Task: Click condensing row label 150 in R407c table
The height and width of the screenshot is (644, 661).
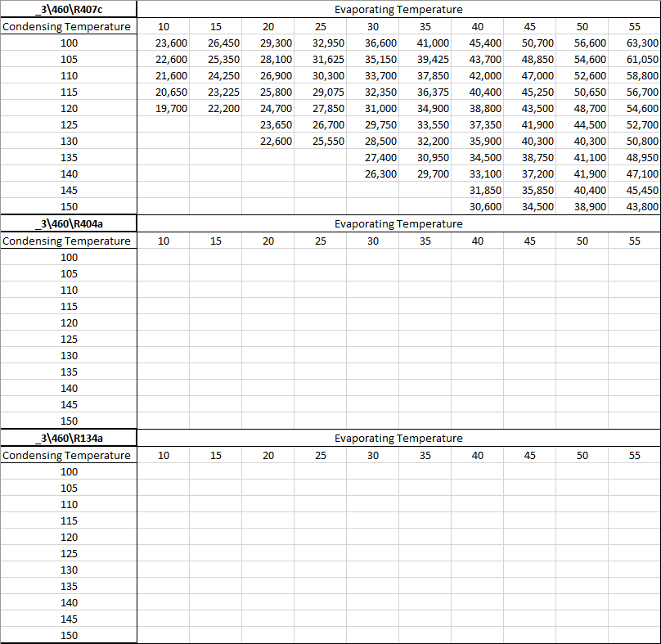Action: pos(69,207)
